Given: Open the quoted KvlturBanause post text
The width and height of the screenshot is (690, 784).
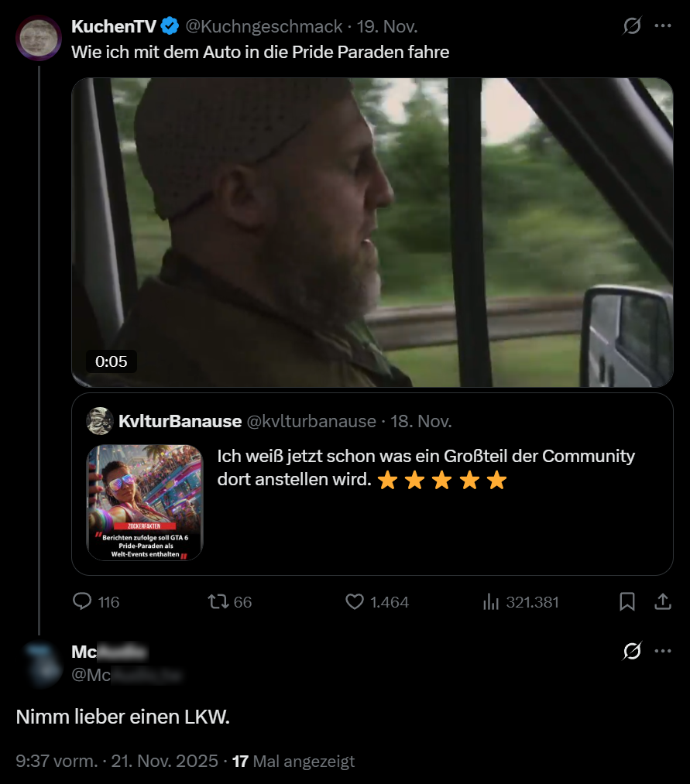Looking at the screenshot, I should tap(426, 467).
